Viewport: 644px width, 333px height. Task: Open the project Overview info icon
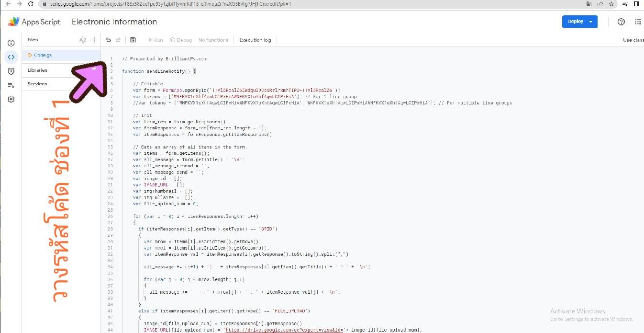pyautogui.click(x=11, y=43)
